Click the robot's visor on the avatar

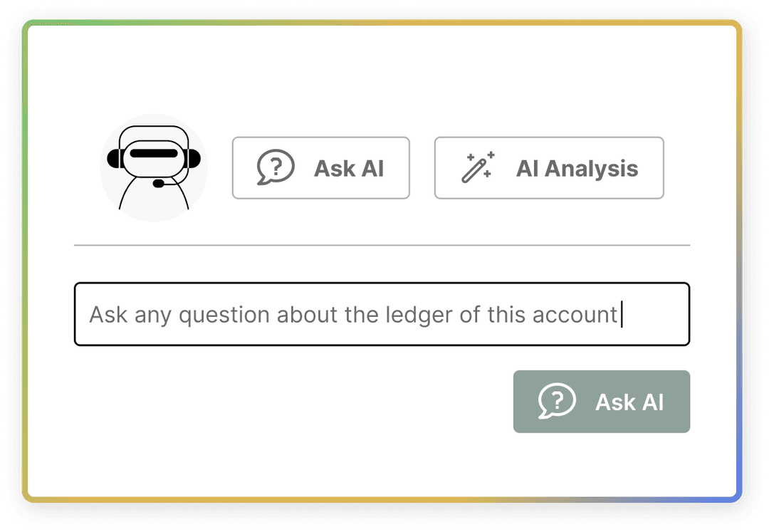coord(154,152)
